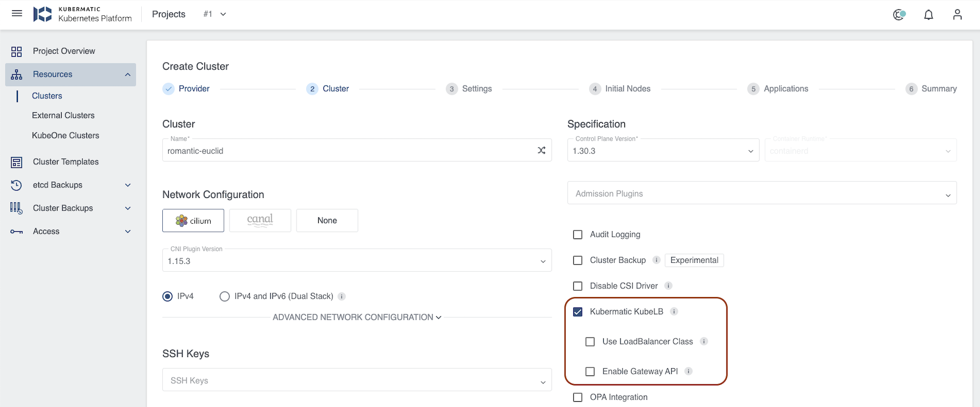Screen dimensions: 980x407
Task: Click info icon beside Cluster Backup
Action: pyautogui.click(x=656, y=260)
